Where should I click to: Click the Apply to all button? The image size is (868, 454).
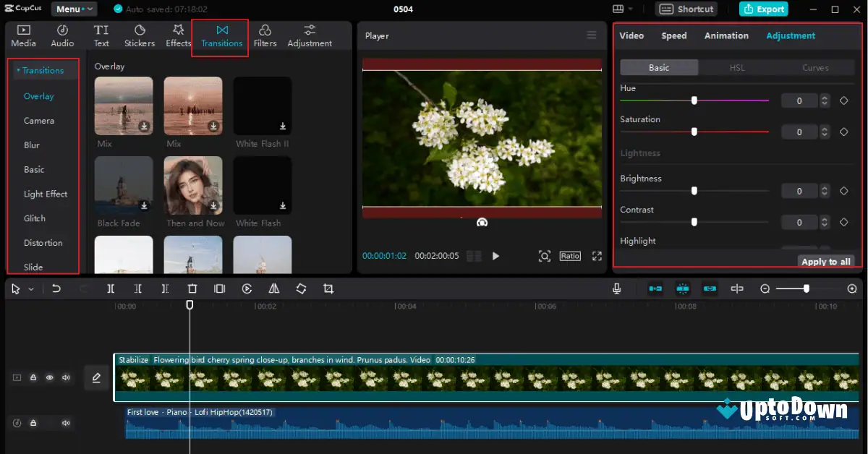[x=825, y=261]
